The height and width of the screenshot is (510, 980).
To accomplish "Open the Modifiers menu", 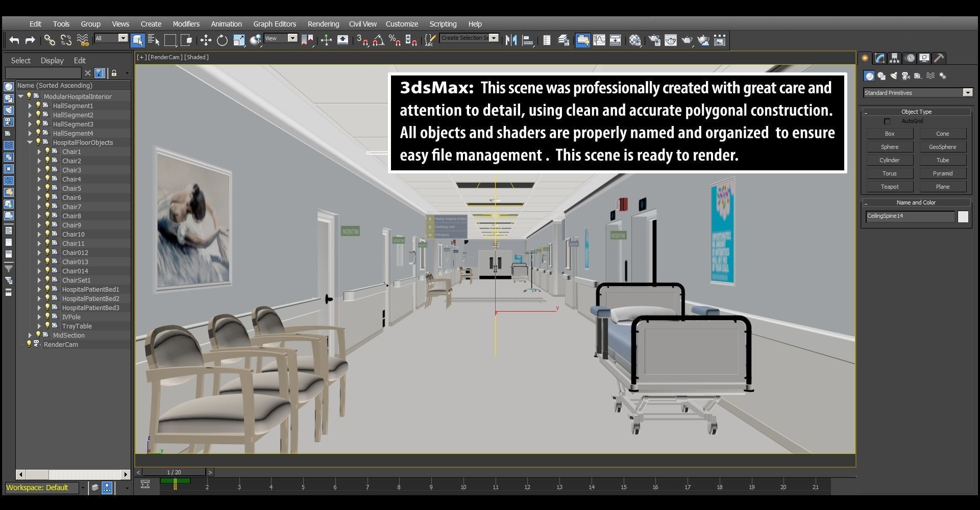I will pyautogui.click(x=186, y=24).
